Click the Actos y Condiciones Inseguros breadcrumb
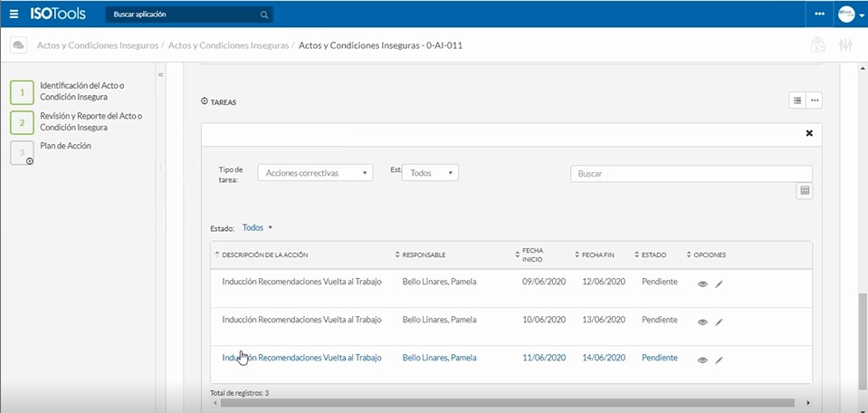Image resolution: width=868 pixels, height=413 pixels. 98,45
